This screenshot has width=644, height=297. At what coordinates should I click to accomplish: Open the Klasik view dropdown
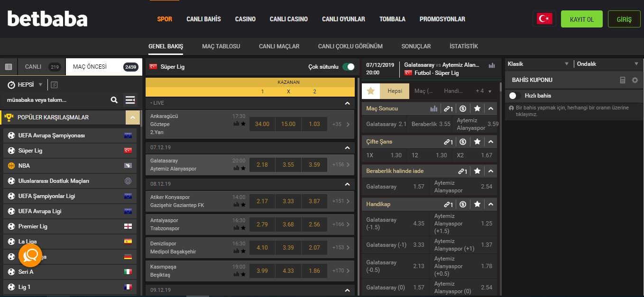coord(538,63)
